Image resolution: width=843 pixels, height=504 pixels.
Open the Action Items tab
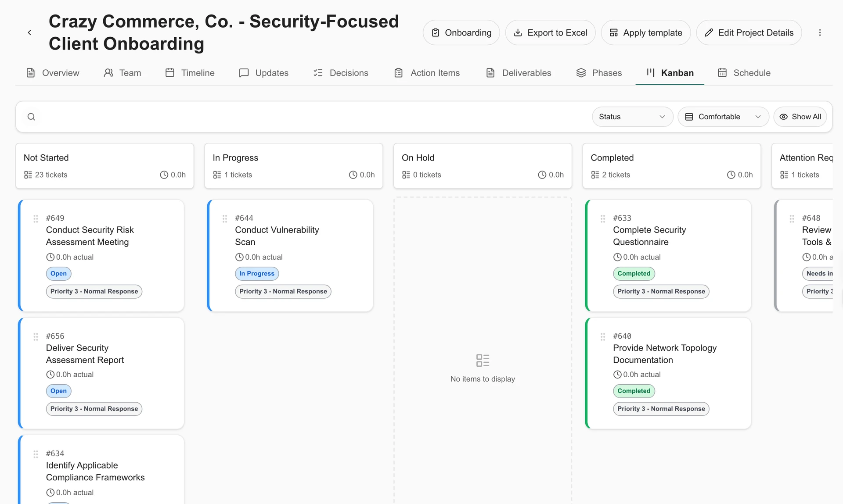[x=427, y=73]
